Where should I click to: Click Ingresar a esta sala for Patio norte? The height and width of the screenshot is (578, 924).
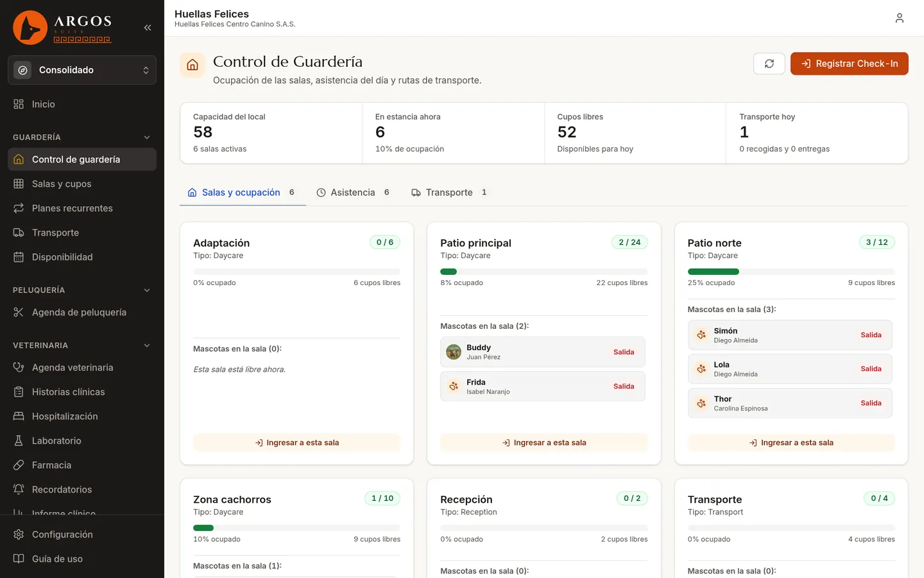[x=791, y=442]
